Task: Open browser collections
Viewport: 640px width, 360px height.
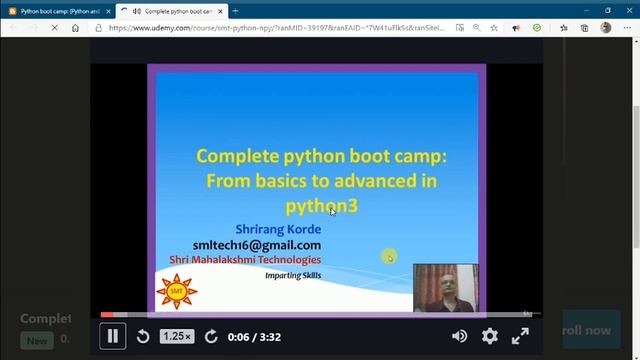Action: click(x=584, y=28)
